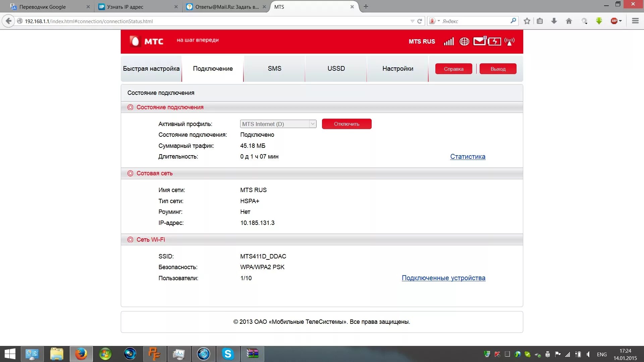Click the URL address bar
The height and width of the screenshot is (362, 644).
tap(215, 21)
